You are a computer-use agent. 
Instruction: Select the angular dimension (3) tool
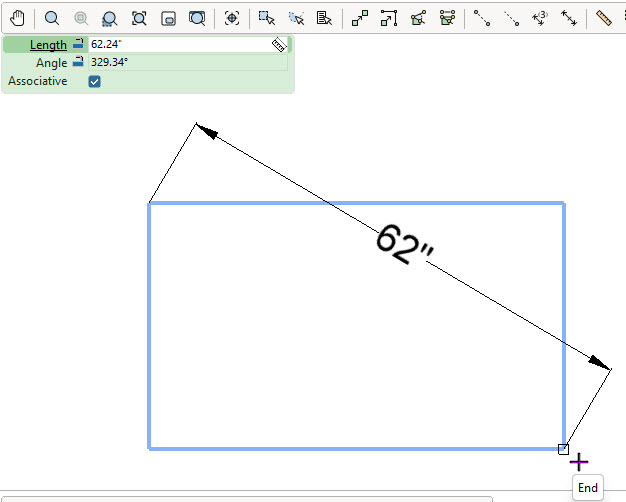pyautogui.click(x=540, y=18)
